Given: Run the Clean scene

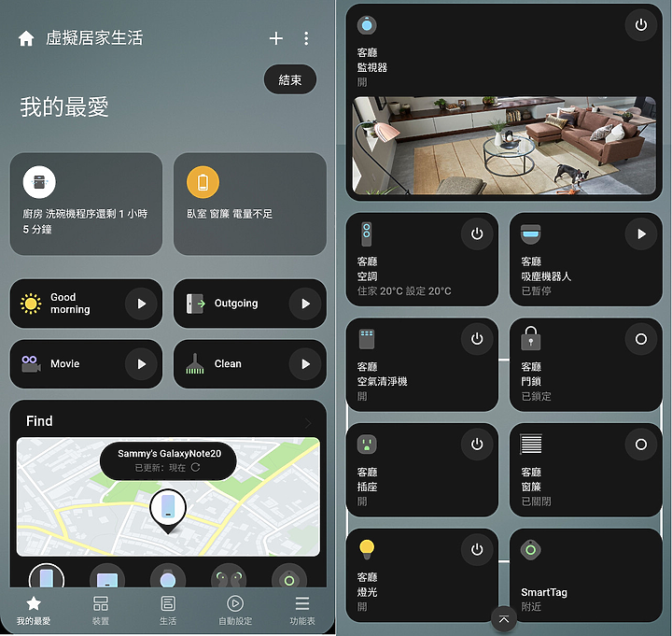Looking at the screenshot, I should [x=305, y=364].
